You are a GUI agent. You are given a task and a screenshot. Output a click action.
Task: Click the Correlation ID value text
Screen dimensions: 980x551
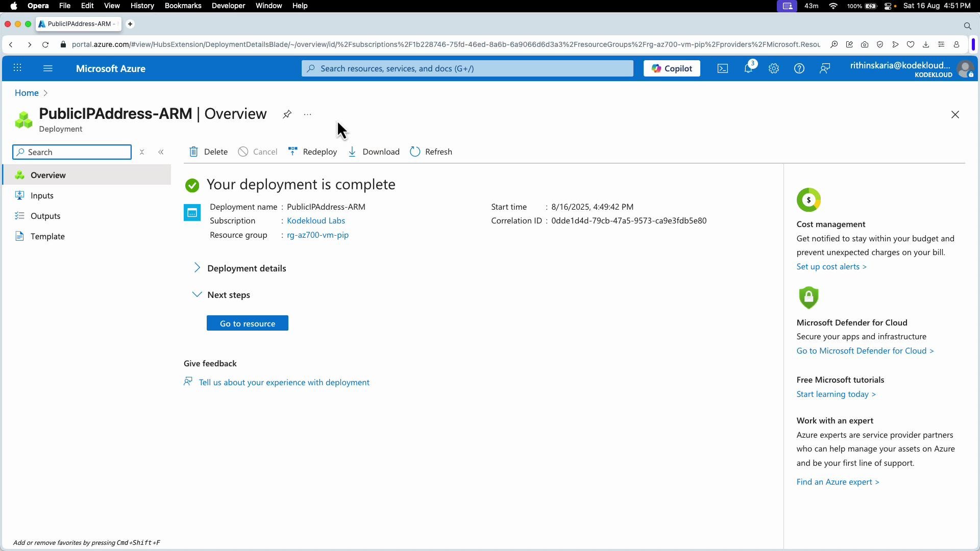click(x=629, y=221)
